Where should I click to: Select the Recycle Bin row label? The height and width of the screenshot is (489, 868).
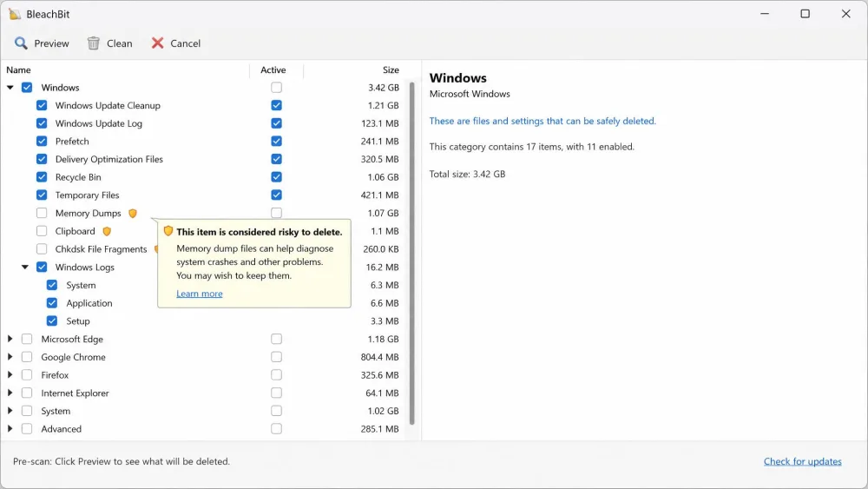point(78,177)
